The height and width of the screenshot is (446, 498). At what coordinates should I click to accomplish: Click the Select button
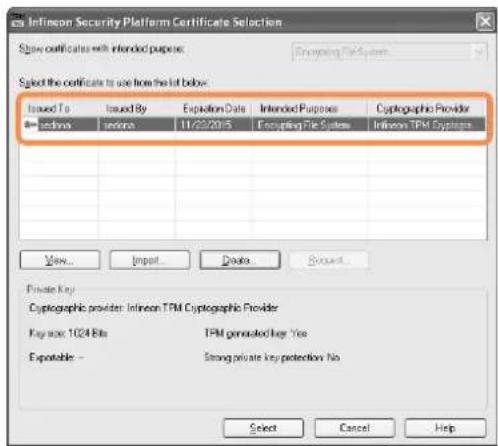(x=263, y=428)
